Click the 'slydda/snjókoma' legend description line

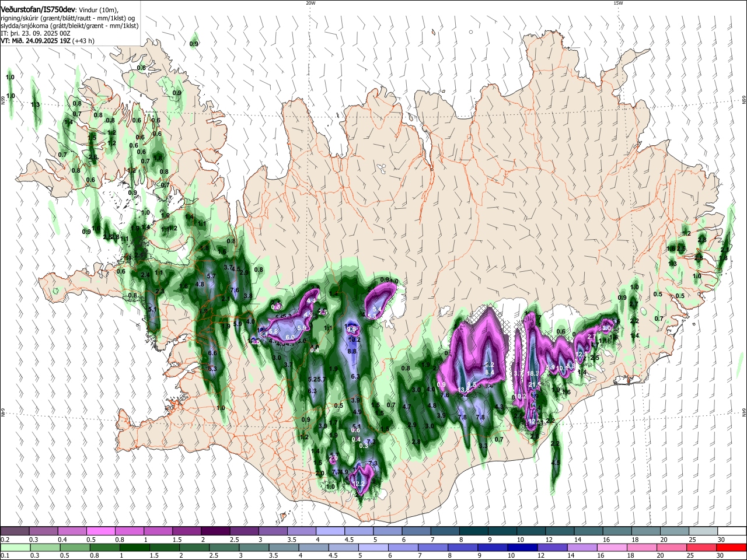click(69, 26)
